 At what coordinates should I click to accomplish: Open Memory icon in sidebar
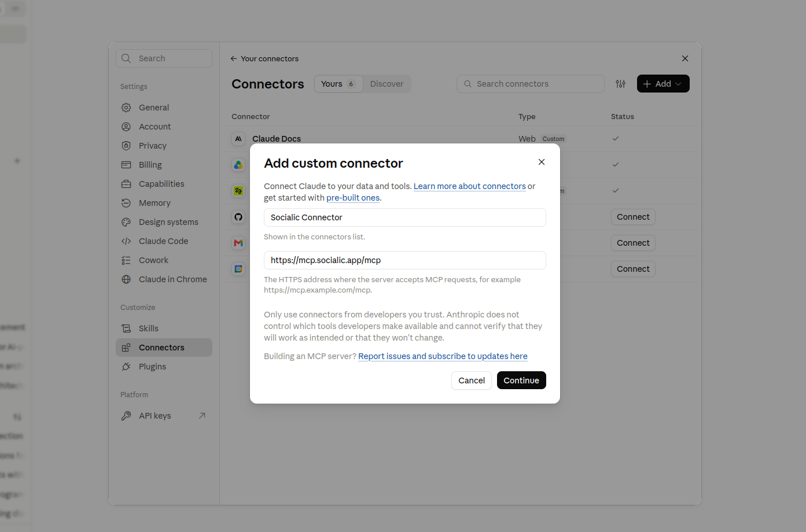click(126, 203)
